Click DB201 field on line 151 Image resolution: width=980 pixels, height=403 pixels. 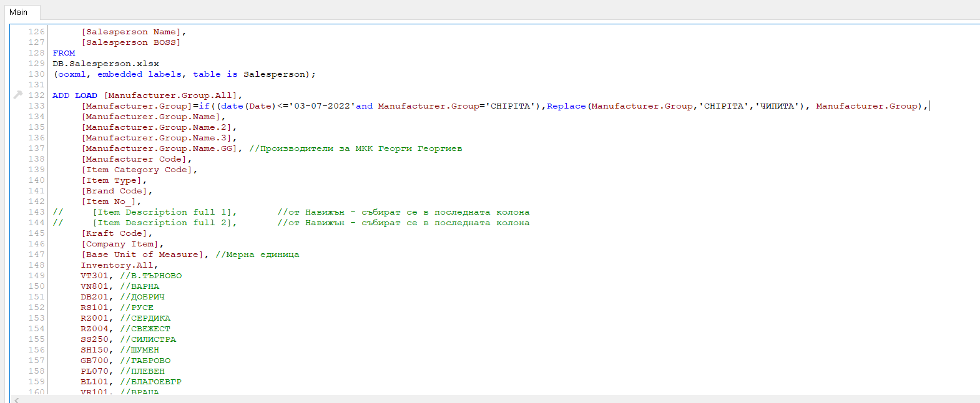94,297
